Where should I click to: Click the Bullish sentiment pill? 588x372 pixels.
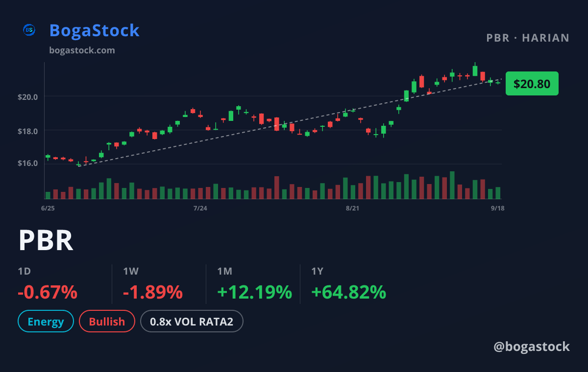pos(107,322)
